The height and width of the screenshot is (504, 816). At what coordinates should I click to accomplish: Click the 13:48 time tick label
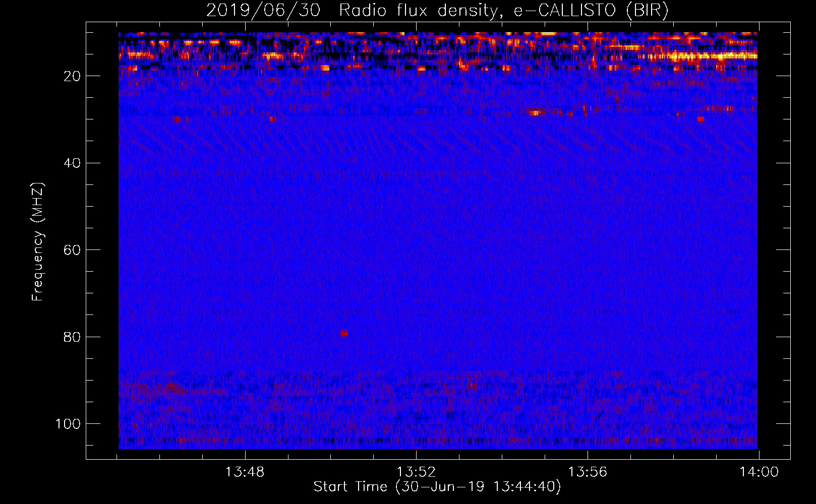(x=245, y=472)
